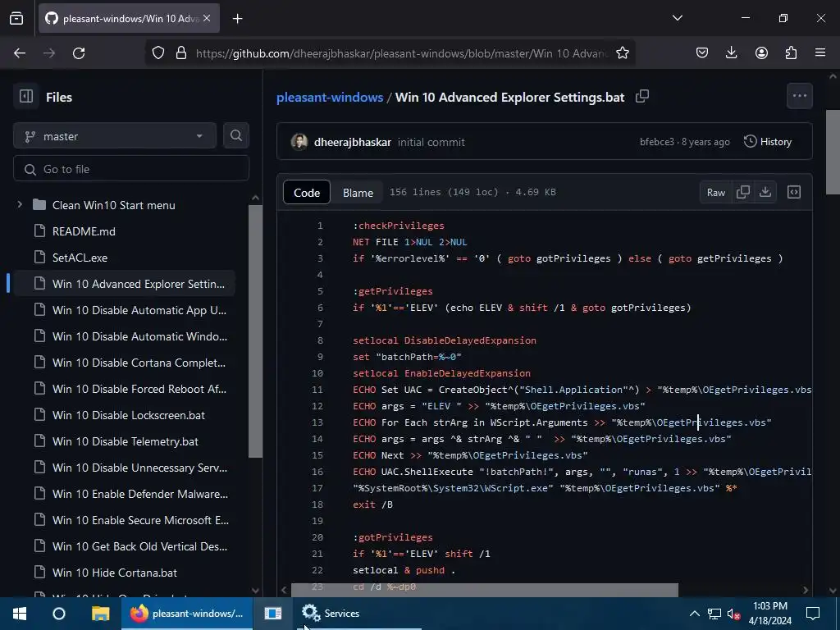This screenshot has height=630, width=840.
Task: Show hidden system tray icons
Action: [x=694, y=614]
